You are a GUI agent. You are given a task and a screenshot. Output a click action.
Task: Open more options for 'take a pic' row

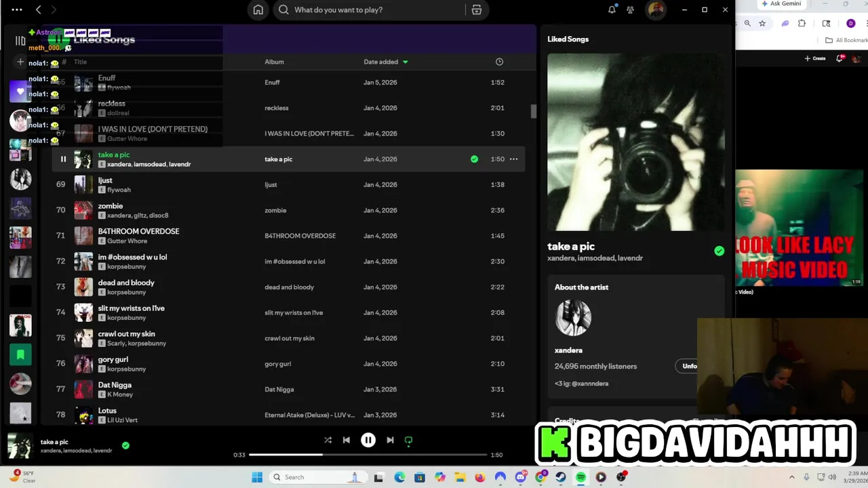pos(513,159)
